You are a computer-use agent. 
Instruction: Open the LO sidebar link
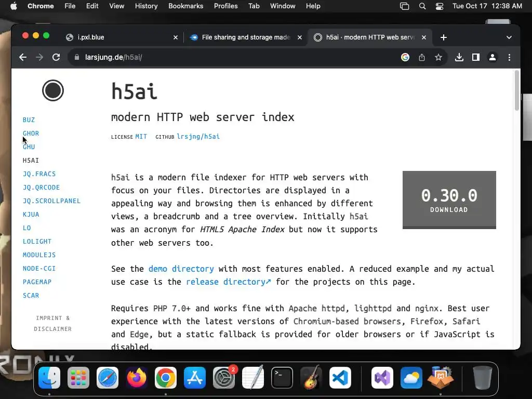[27, 228]
